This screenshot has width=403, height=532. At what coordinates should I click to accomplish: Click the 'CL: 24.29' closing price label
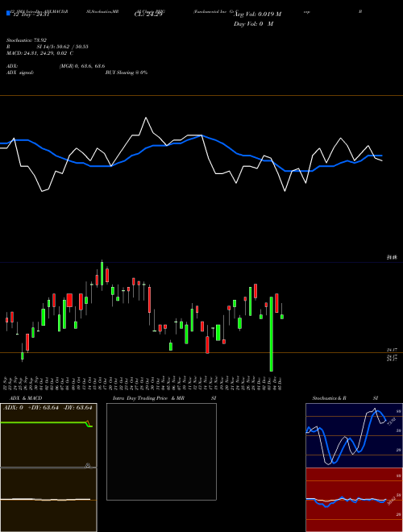[148, 15]
